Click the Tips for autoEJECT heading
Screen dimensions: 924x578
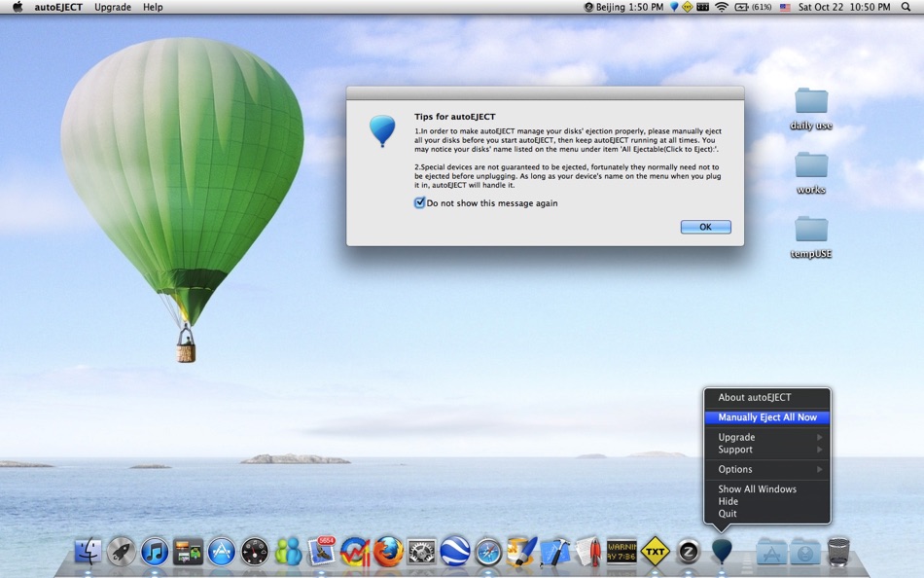pyautogui.click(x=454, y=117)
